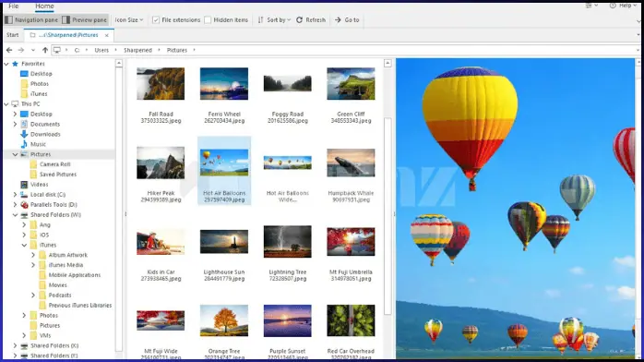644x362 pixels.
Task: Select the Hiker Peak image thumbnail
Action: (161, 163)
